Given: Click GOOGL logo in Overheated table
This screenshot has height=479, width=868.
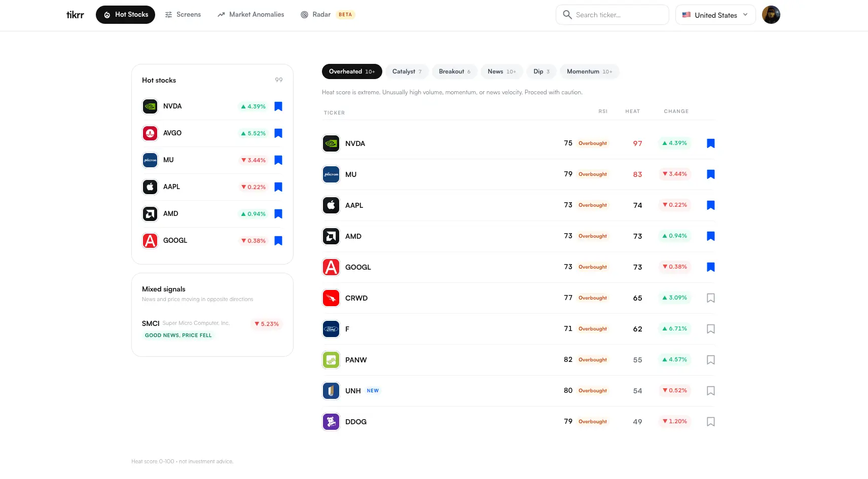Looking at the screenshot, I should [331, 267].
